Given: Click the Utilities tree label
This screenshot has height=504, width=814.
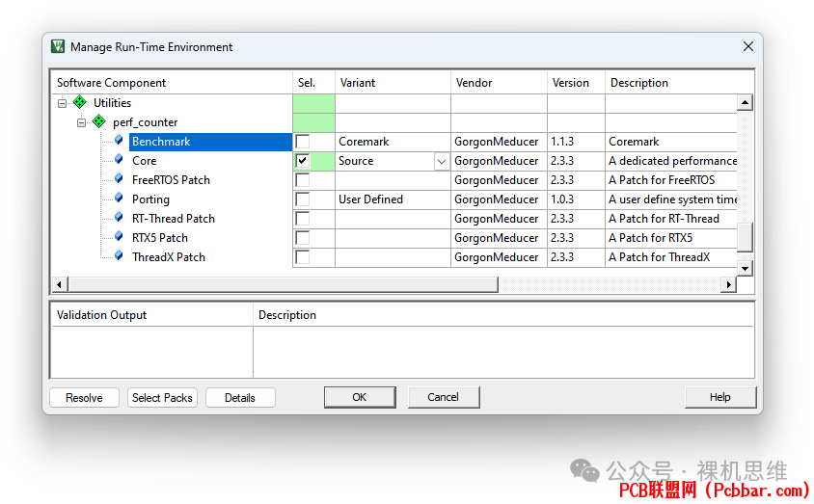Looking at the screenshot, I should click(x=112, y=103).
